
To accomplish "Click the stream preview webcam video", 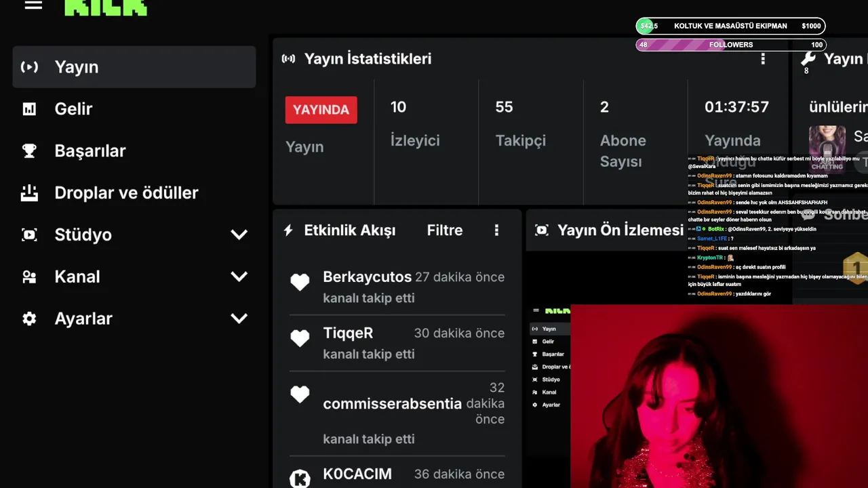I will [x=719, y=396].
